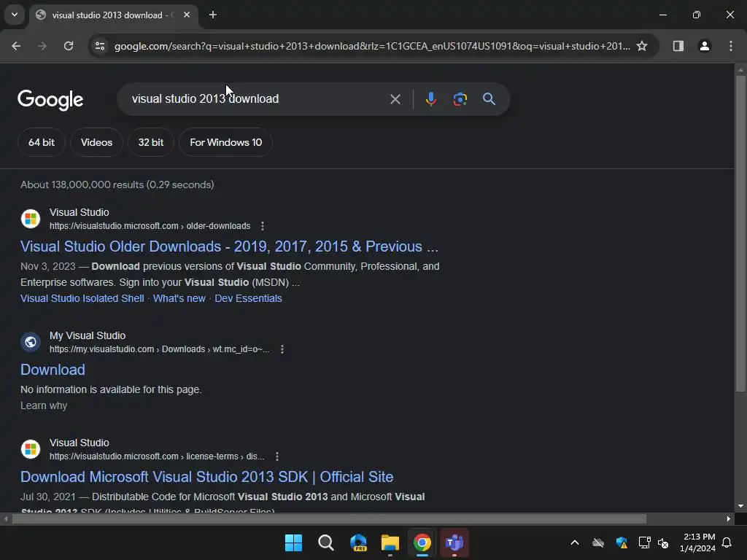
Task: Submit search with magnifier icon
Action: tap(489, 99)
